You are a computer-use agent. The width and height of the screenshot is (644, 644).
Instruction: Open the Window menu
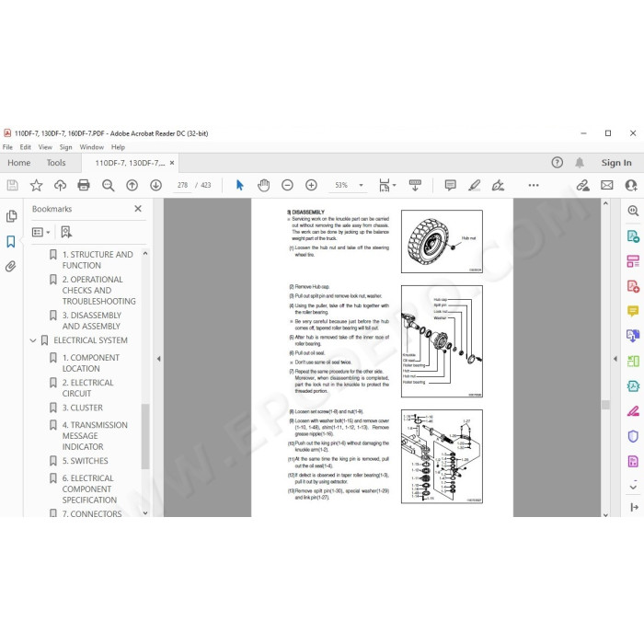pos(92,147)
